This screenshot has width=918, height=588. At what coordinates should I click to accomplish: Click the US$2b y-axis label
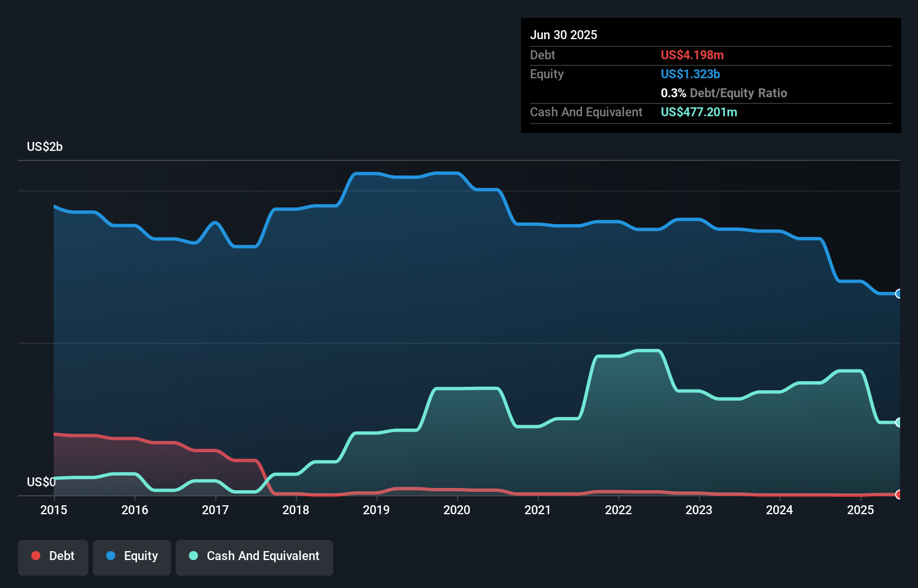(45, 147)
